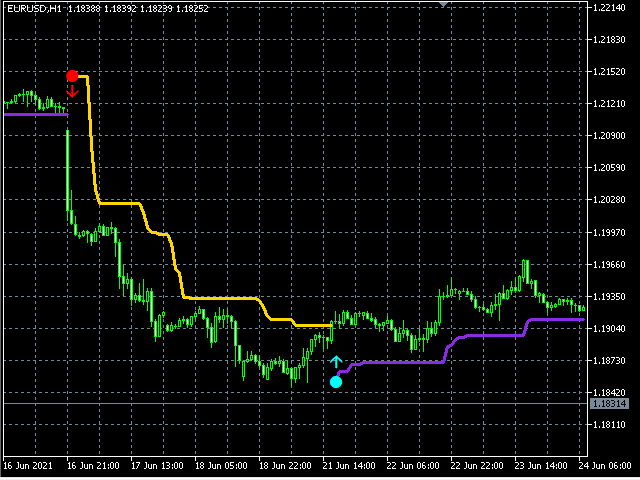Image resolution: width=640 pixels, height=480 pixels.
Task: Click the 1.21830 price scale label
Action: click(x=609, y=40)
